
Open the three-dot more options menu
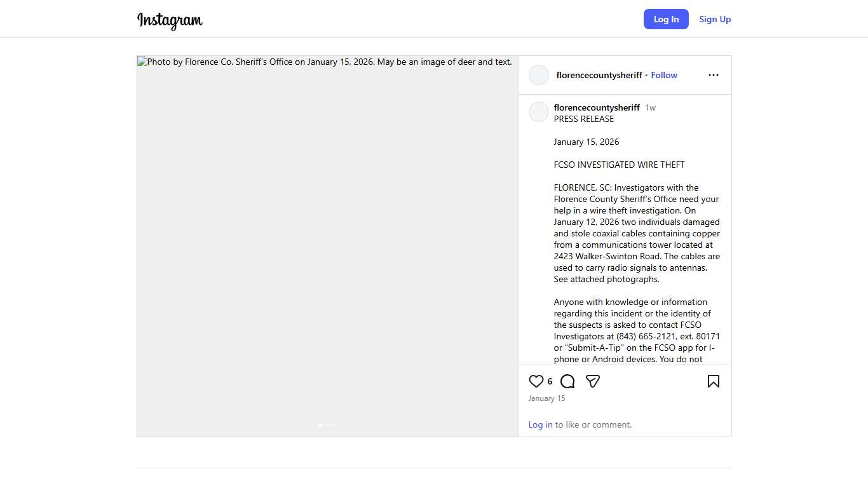pyautogui.click(x=714, y=75)
